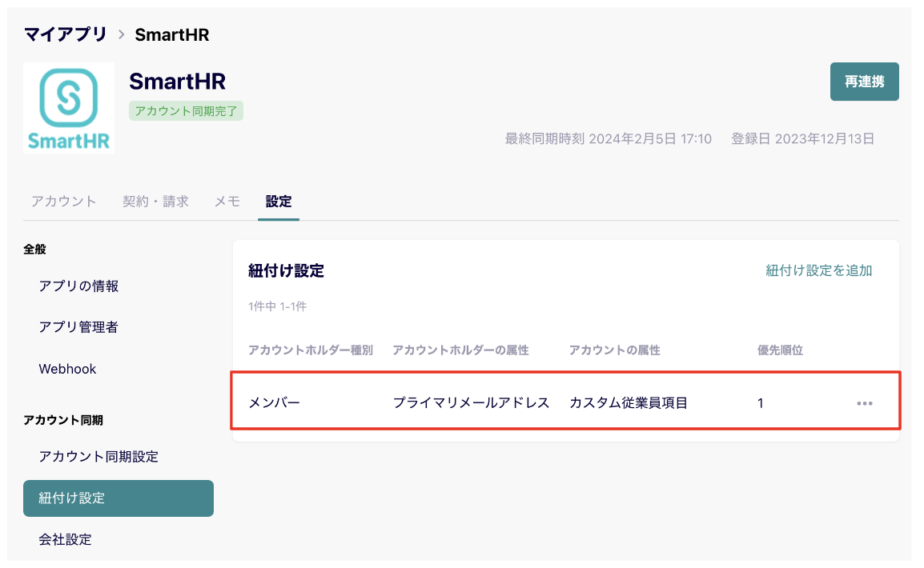Click the SmartHR app logo image
Image resolution: width=924 pixels, height=568 pixels.
point(69,108)
